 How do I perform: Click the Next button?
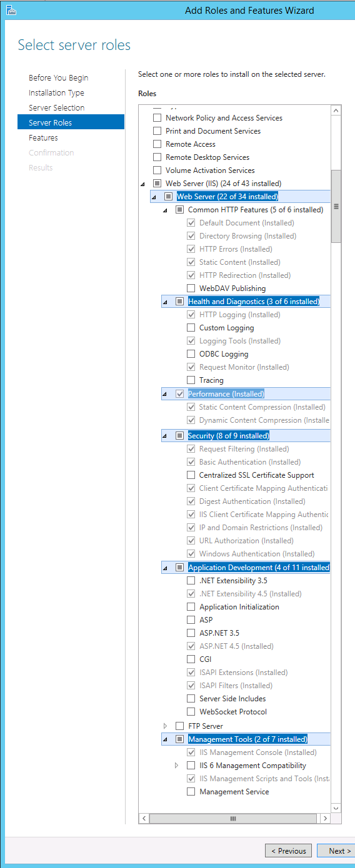click(336, 851)
